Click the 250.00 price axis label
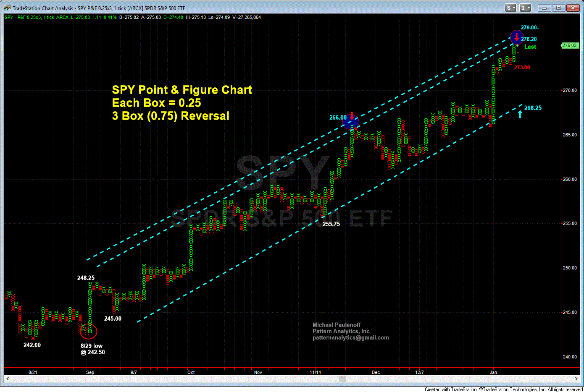The image size is (584, 392). pyautogui.click(x=570, y=268)
